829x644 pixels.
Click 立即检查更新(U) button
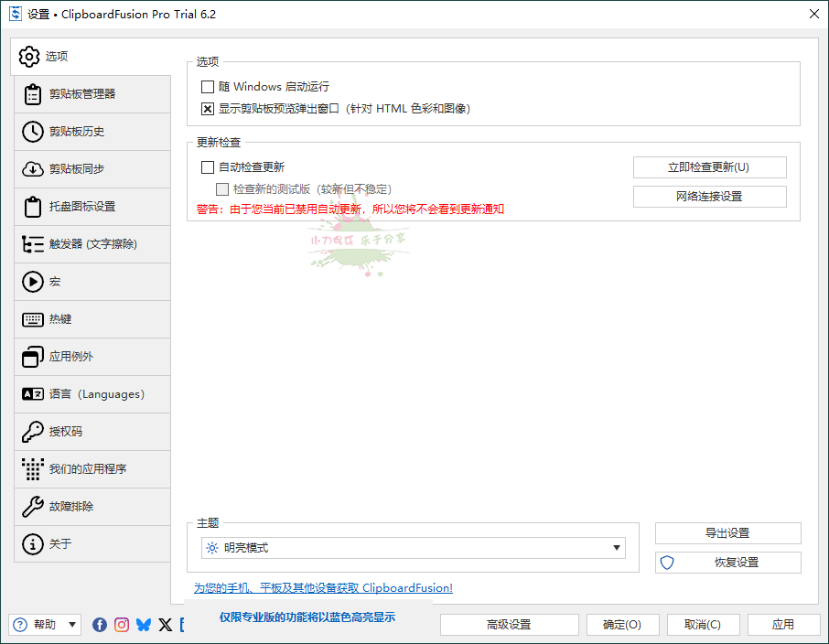(x=709, y=166)
